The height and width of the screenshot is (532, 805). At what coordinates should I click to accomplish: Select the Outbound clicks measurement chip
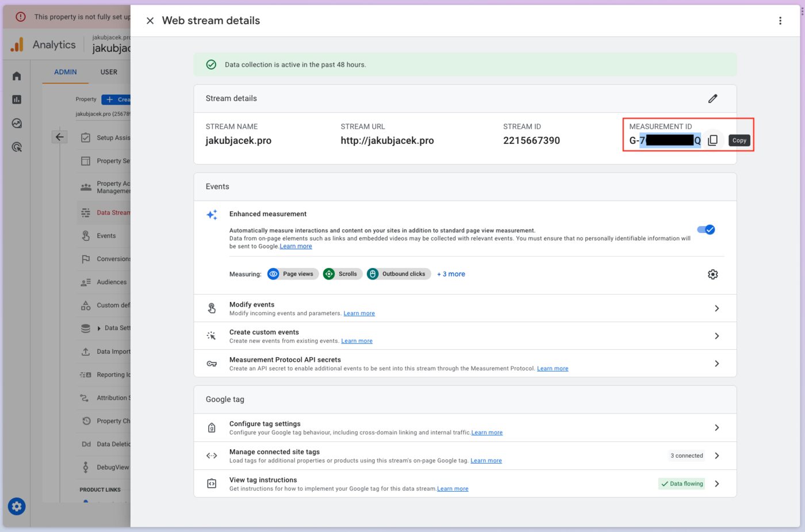[x=398, y=274]
